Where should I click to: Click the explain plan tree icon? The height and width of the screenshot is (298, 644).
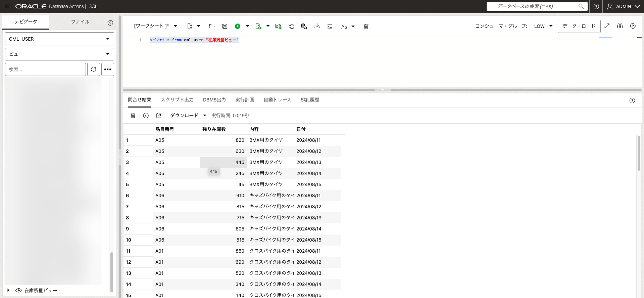point(291,26)
